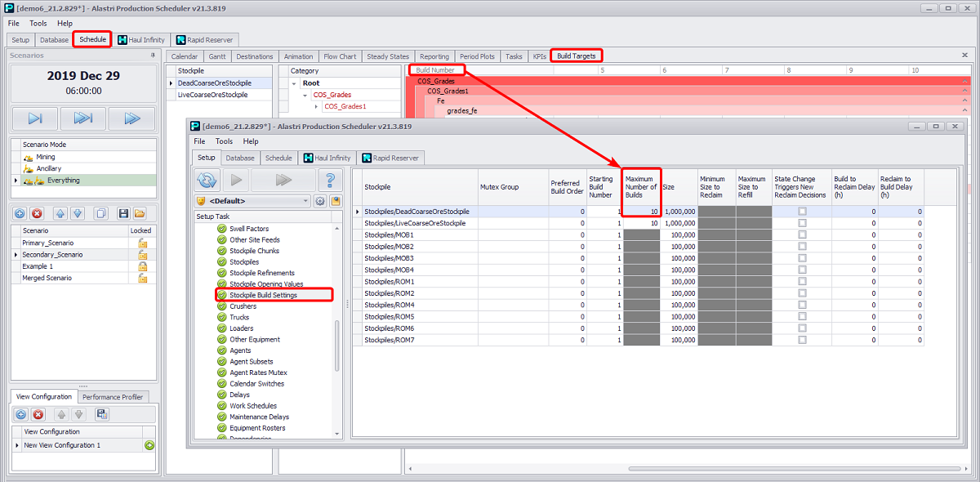Switch to the Gantt tab
Screen dimensions: 980x482
pyautogui.click(x=217, y=56)
